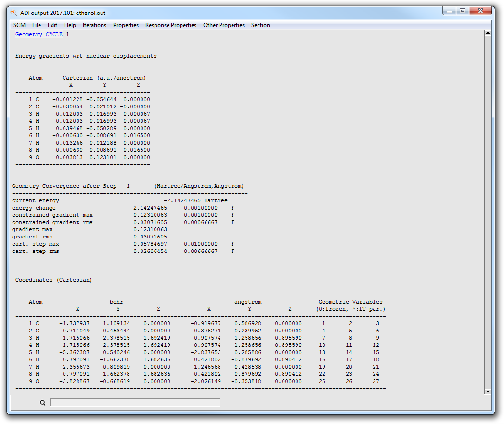This screenshot has height=424, width=504.
Task: Click the scrollbar up arrow
Action: (488, 33)
